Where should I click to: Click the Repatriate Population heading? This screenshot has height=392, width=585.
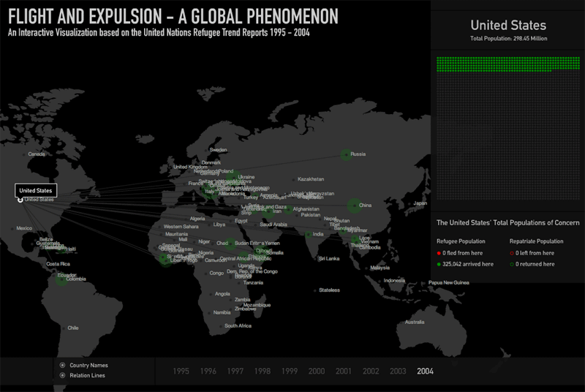coord(537,241)
